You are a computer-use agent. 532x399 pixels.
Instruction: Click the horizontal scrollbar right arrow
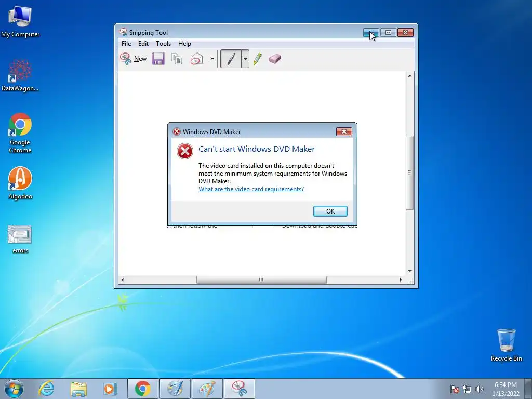pos(401,280)
